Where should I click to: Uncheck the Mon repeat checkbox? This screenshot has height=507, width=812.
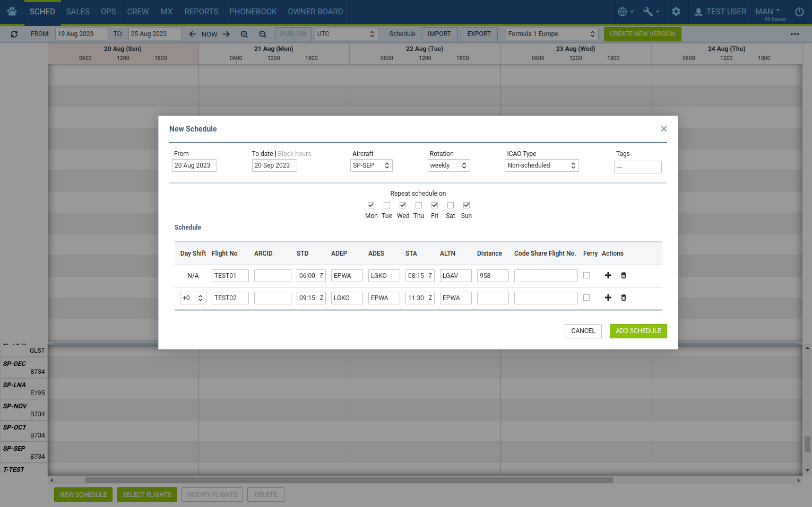pos(371,205)
